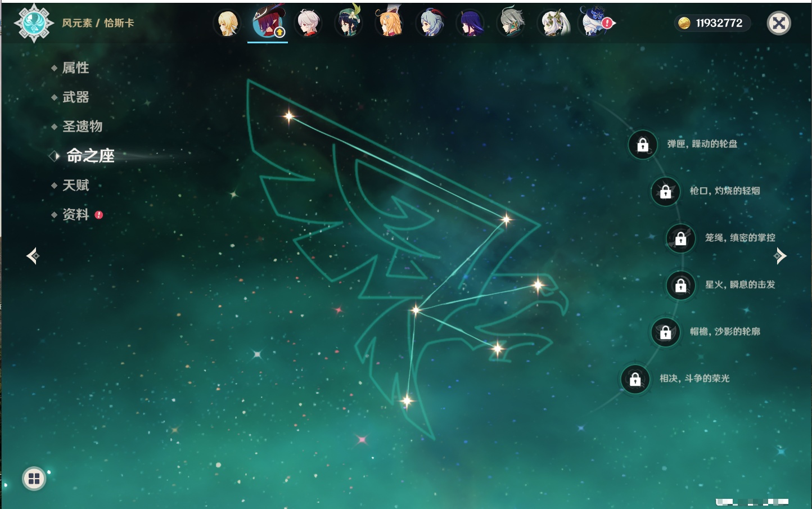Select the white-haired avatar with red streak

click(x=308, y=23)
